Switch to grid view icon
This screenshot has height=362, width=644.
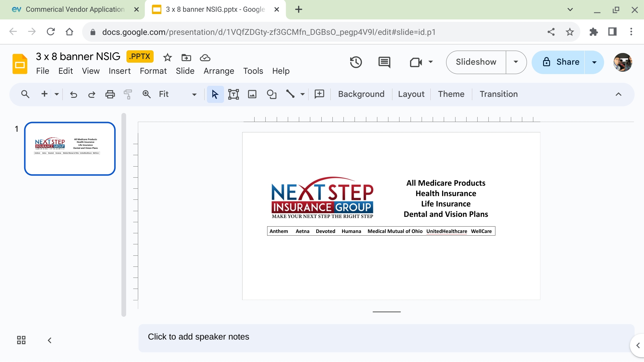(x=21, y=340)
